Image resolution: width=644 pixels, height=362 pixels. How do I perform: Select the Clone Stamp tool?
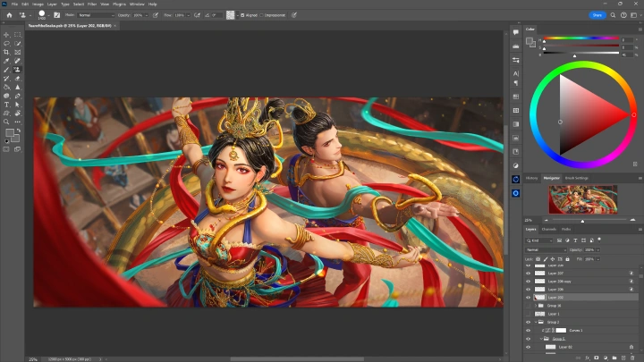point(17,70)
